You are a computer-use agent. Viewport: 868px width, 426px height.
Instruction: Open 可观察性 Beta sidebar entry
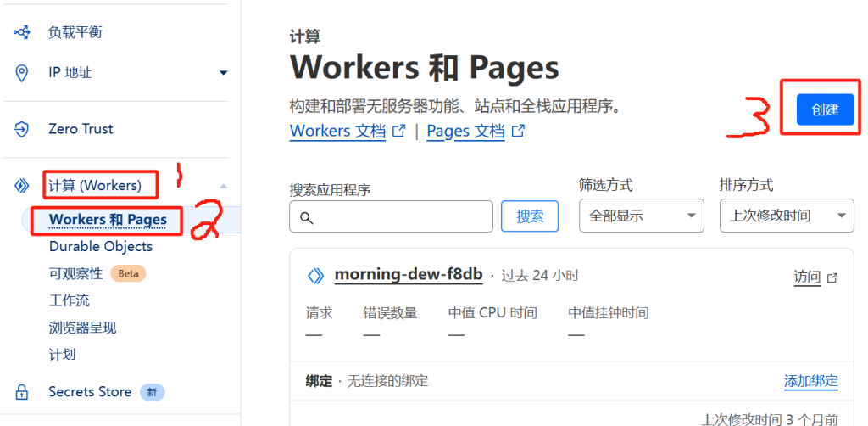click(75, 273)
